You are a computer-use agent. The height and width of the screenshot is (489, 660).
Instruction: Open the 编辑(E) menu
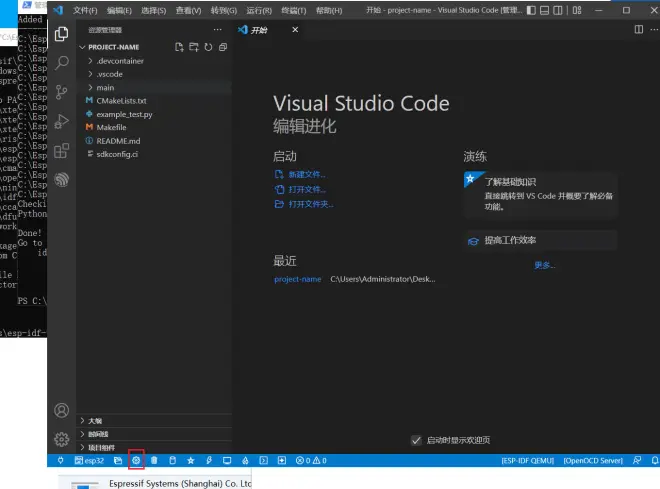click(119, 11)
